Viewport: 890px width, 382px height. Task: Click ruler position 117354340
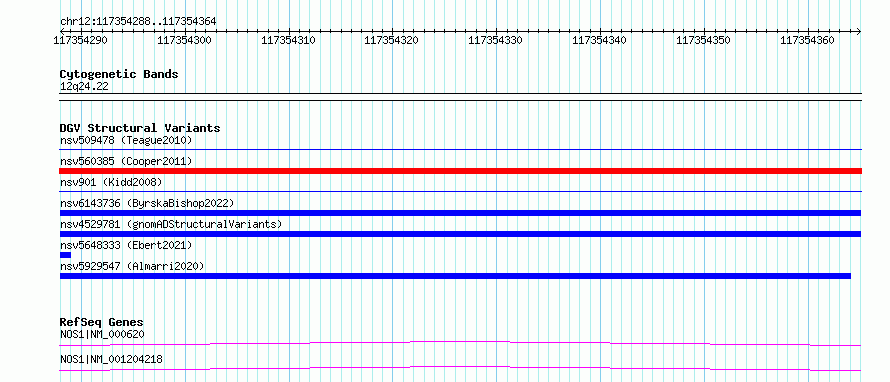(599, 40)
